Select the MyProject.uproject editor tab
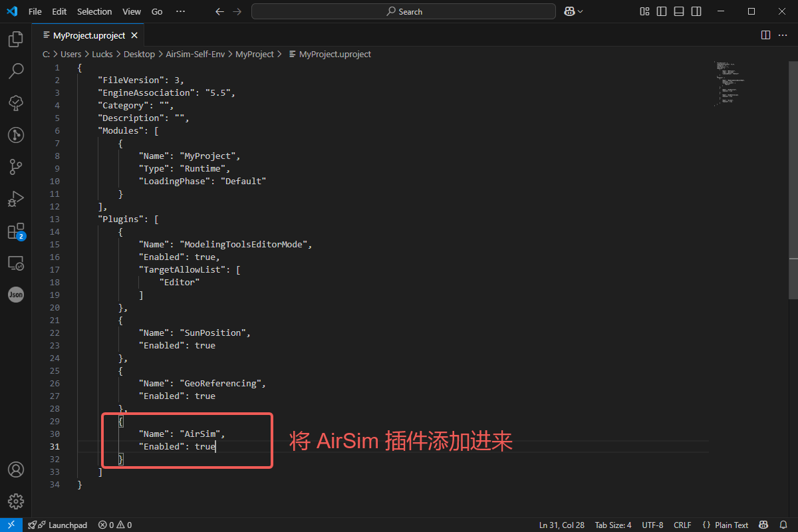The width and height of the screenshot is (798, 532). point(88,35)
